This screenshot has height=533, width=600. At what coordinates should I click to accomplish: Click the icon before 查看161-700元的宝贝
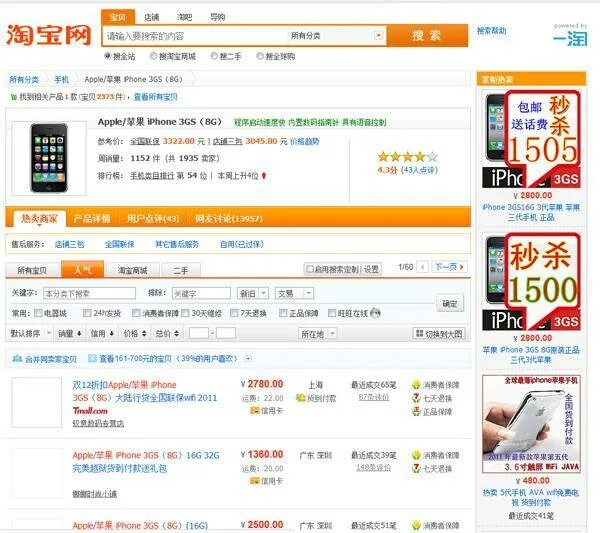(x=92, y=359)
